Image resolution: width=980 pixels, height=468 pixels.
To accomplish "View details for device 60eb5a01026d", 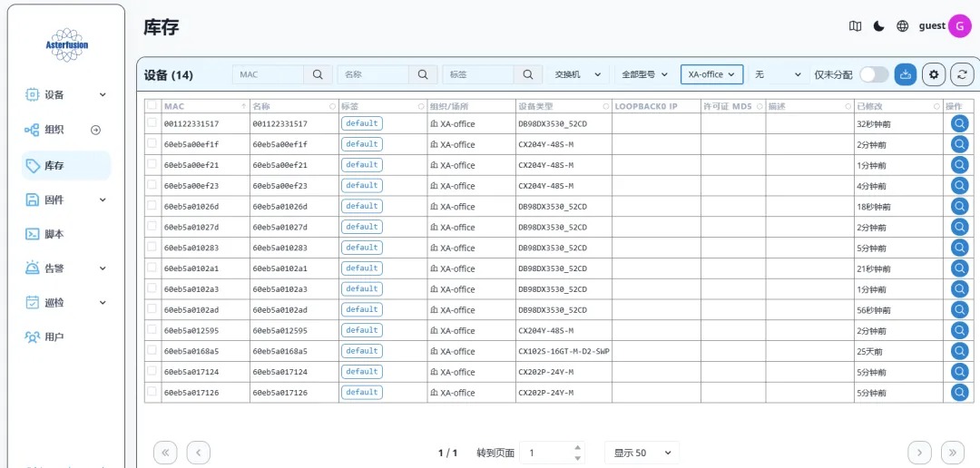I will 959,206.
